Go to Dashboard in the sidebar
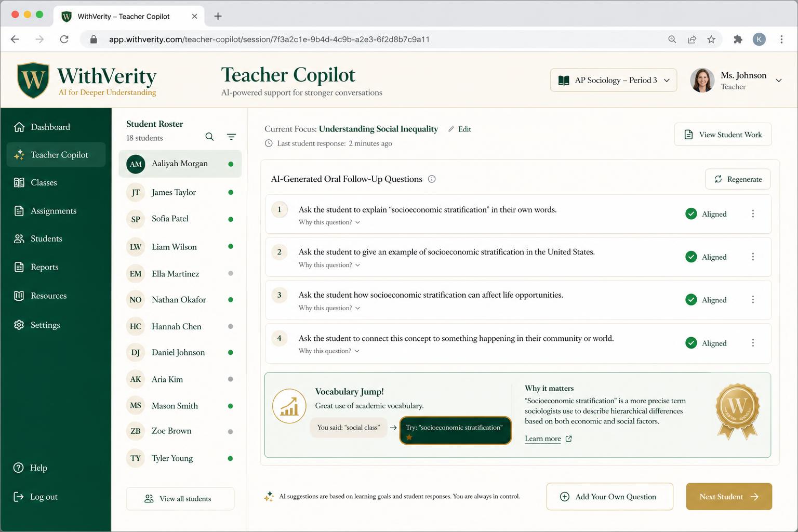Image resolution: width=798 pixels, height=532 pixels. tap(56, 127)
